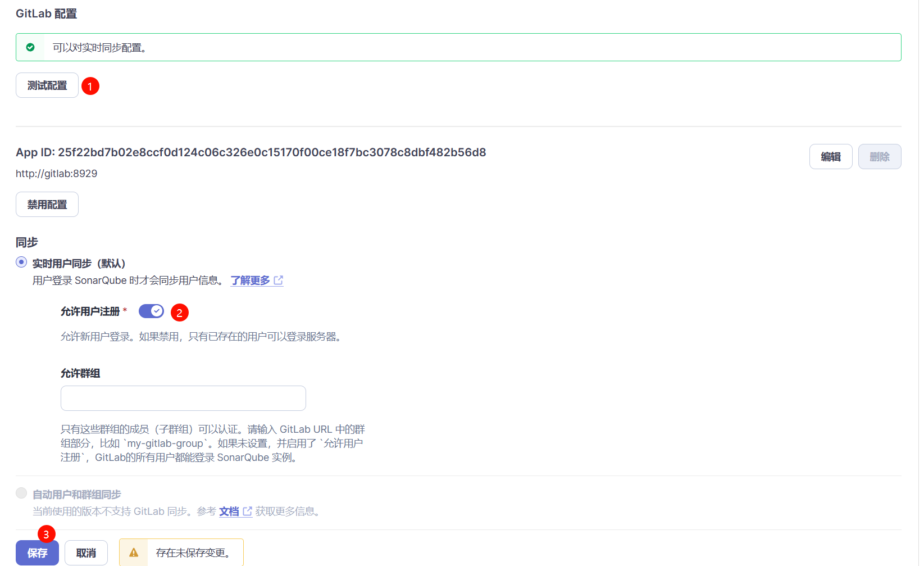
Task: Click the external link icon beside 文档
Action: 247,511
